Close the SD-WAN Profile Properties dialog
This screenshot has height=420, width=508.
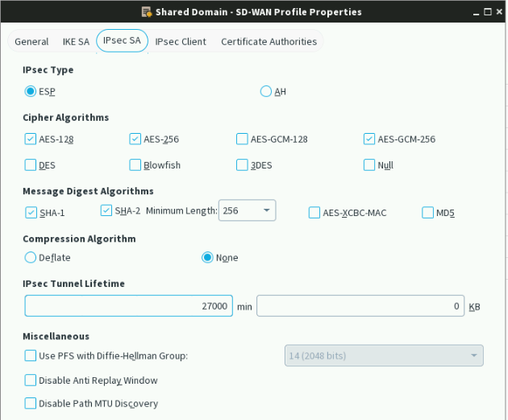point(499,12)
